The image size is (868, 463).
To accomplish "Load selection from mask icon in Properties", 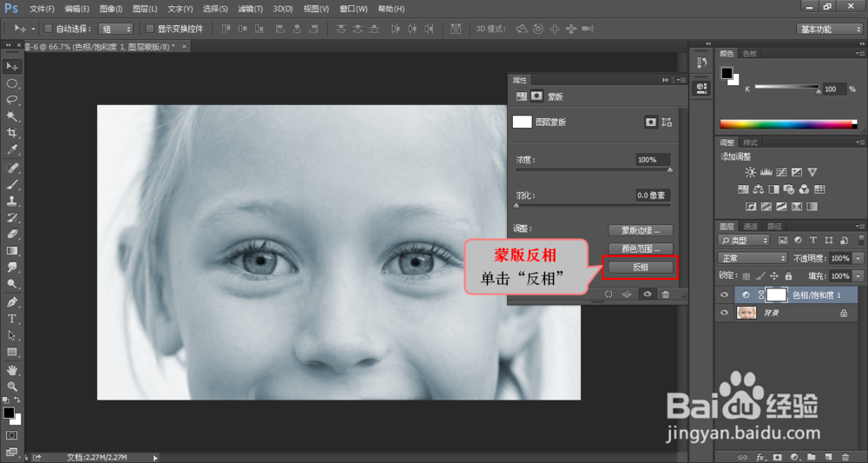I will point(608,294).
